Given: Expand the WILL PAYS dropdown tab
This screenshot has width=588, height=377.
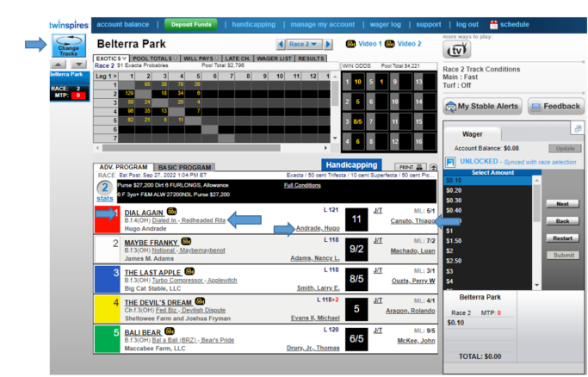Looking at the screenshot, I should pos(201,59).
